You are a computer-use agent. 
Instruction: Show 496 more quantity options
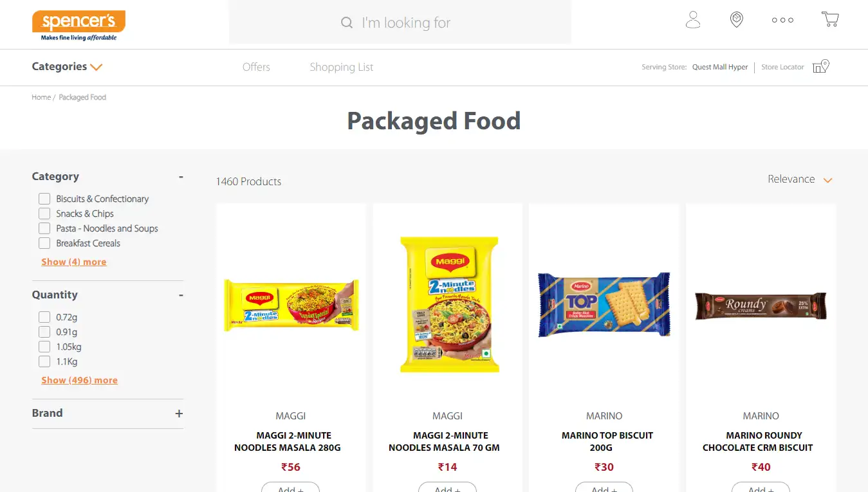coord(79,380)
